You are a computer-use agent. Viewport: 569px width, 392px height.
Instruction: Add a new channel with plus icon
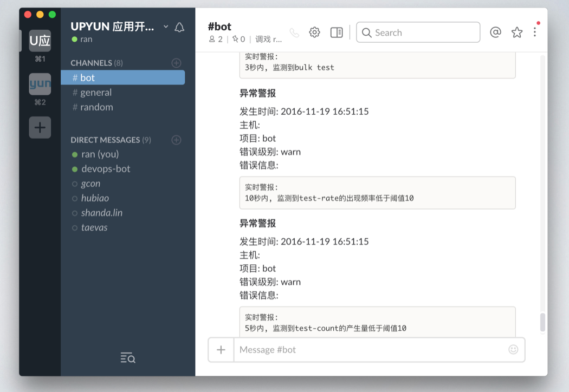[x=176, y=63]
